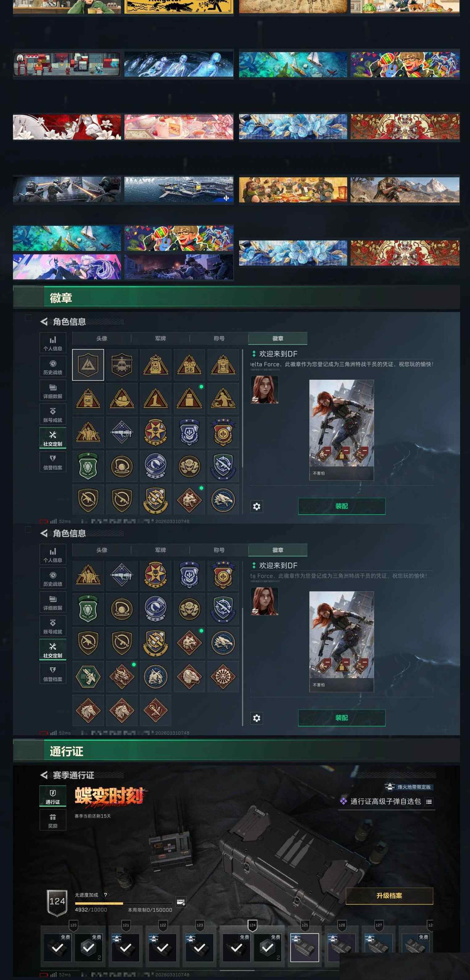Choose the triangle badge with number 1
This screenshot has height=980, width=470.
click(x=155, y=398)
